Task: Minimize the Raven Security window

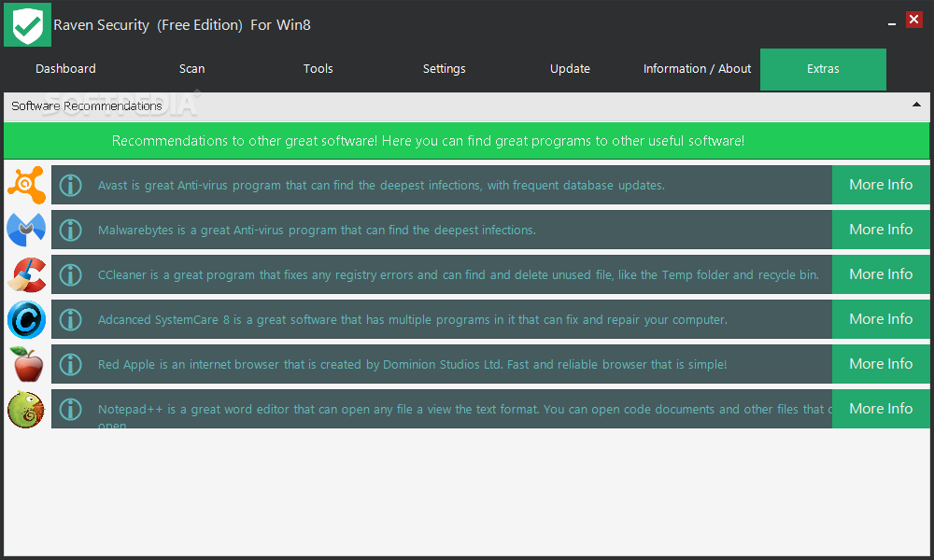Action: point(892,24)
